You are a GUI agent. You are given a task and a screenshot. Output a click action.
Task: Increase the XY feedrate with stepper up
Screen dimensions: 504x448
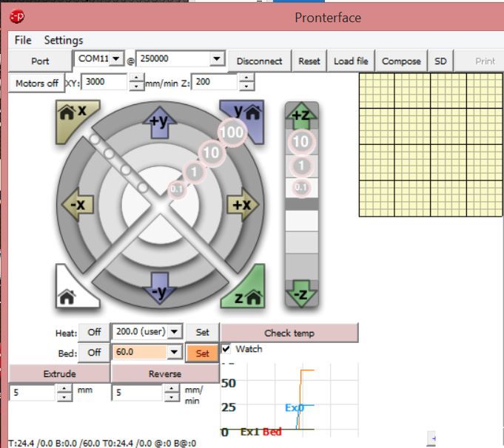(137, 78)
